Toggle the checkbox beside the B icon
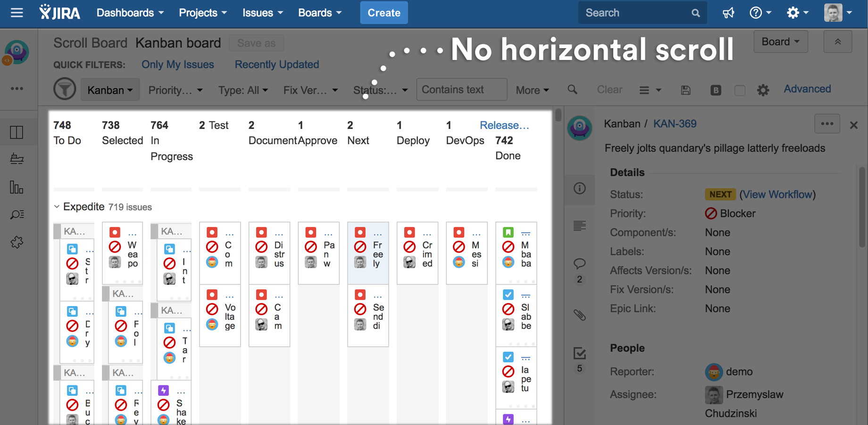Screen dimensions: 868x425 click(x=740, y=90)
